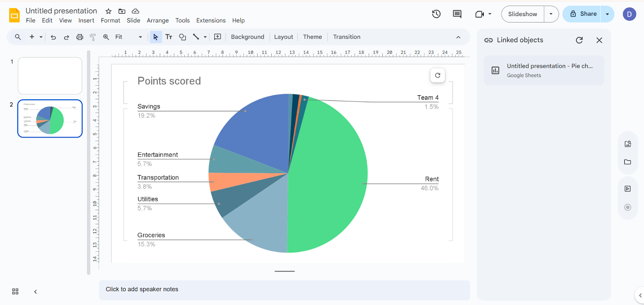Check cloud save status icon
This screenshot has height=305, width=644.
[136, 11]
